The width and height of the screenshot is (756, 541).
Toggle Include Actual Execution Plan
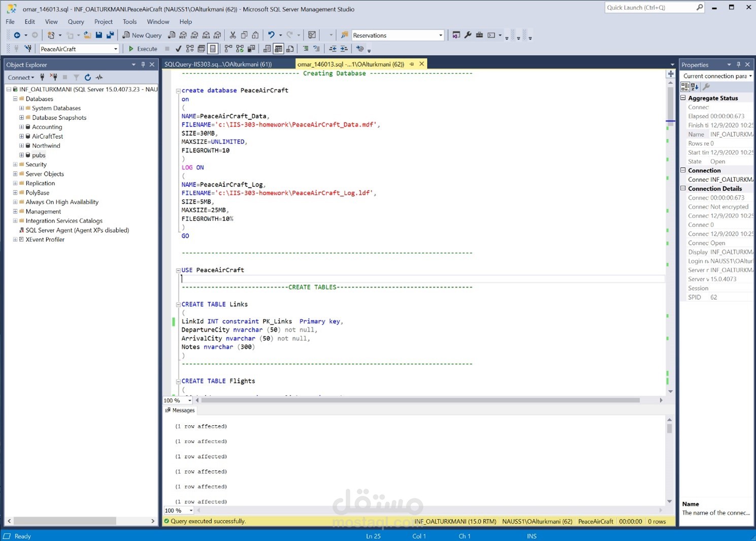pyautogui.click(x=228, y=49)
